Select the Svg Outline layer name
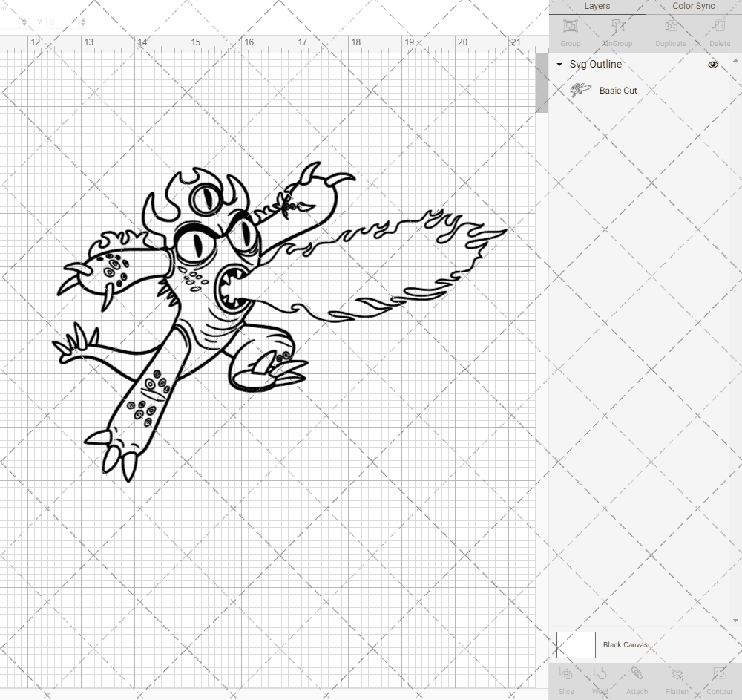This screenshot has width=742, height=700. 595,65
